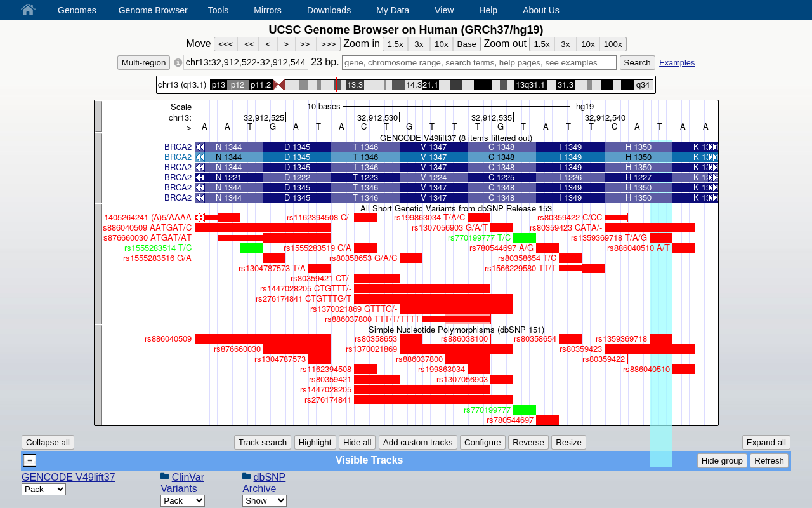Click the Refresh button

(769, 460)
